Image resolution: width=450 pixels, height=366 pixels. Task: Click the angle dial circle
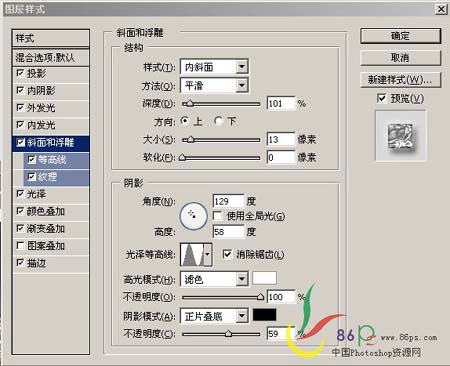(193, 216)
